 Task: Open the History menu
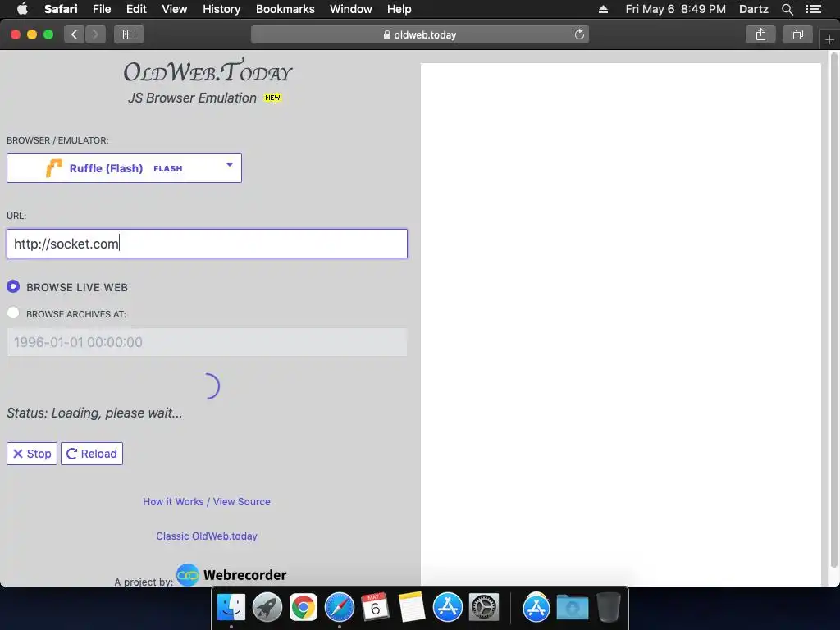pyautogui.click(x=221, y=9)
